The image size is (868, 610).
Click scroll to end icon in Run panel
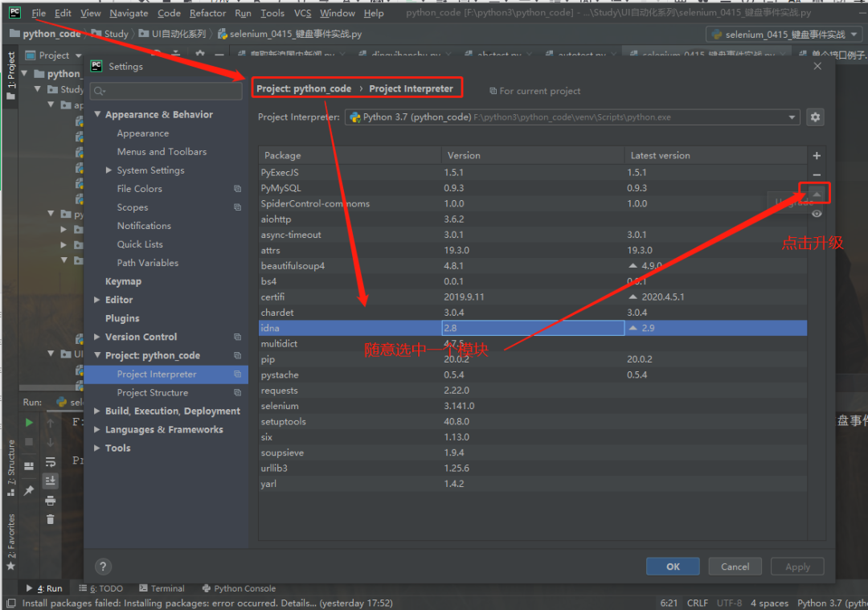51,481
